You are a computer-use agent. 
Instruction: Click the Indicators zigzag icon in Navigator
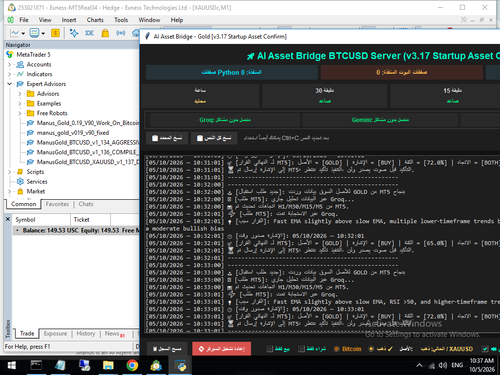20,74
